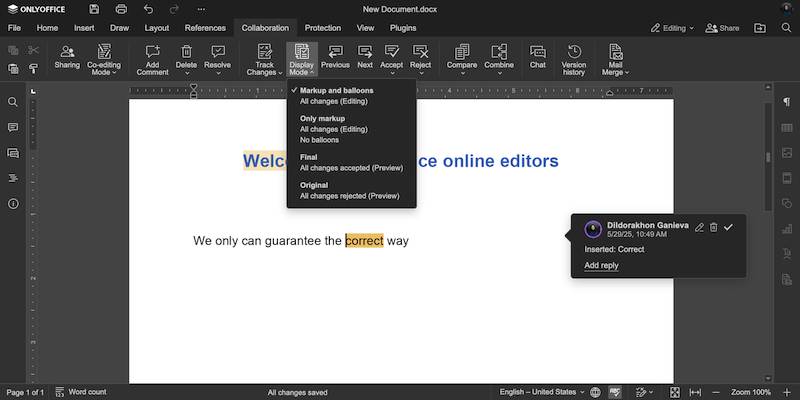Delete the change using the trash icon

pyautogui.click(x=714, y=228)
